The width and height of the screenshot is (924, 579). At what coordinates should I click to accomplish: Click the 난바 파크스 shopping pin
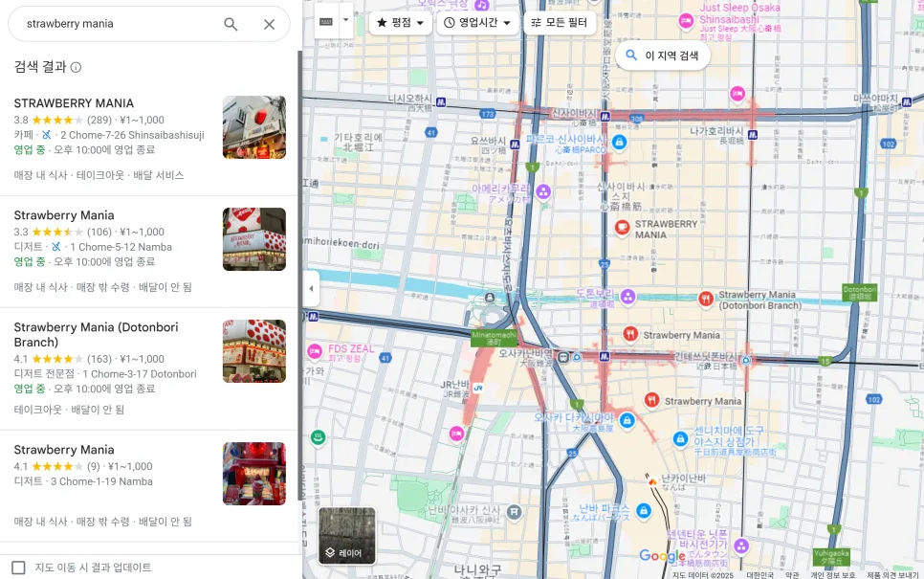[x=644, y=511]
